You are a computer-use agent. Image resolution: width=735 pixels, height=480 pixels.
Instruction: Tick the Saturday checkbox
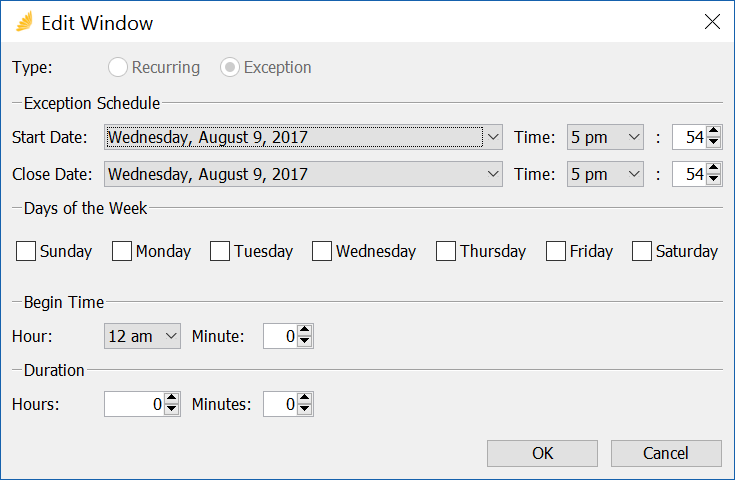[641, 251]
